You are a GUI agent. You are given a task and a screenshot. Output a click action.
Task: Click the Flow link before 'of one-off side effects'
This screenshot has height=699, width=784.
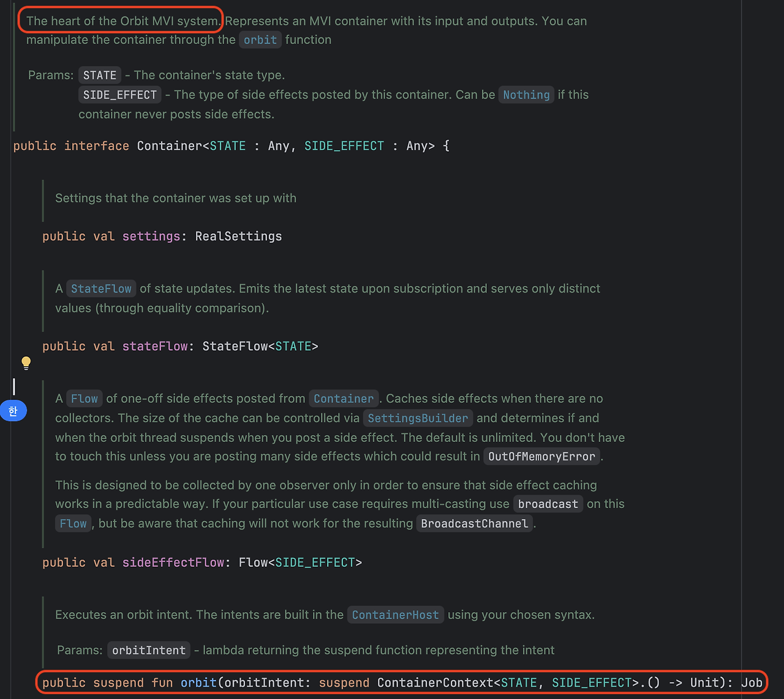[x=84, y=399]
